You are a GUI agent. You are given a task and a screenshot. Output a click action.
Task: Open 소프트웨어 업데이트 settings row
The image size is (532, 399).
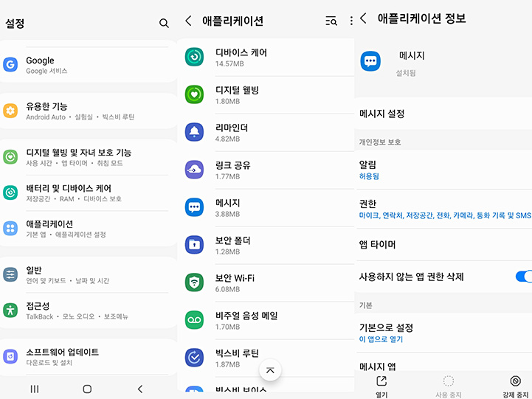point(89,357)
